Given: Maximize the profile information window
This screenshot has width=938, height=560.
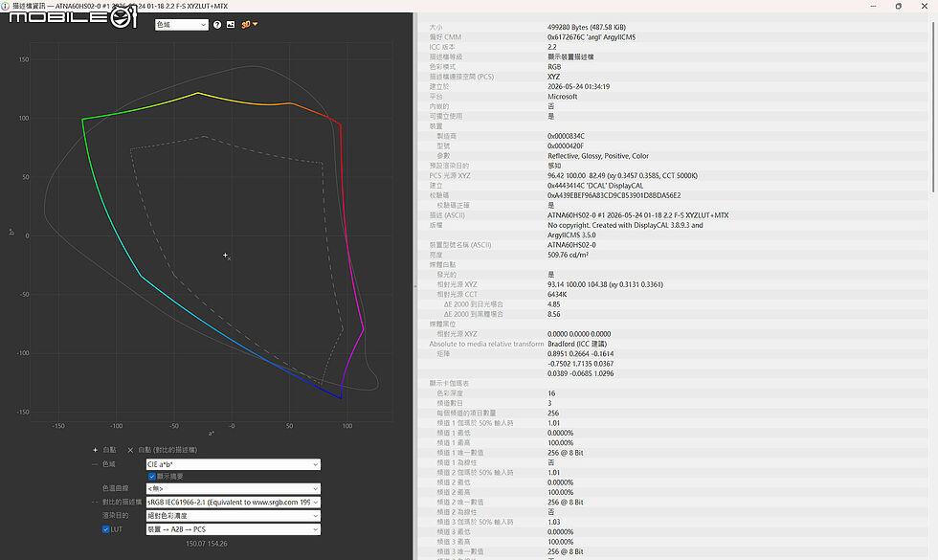Looking at the screenshot, I should pos(899,6).
